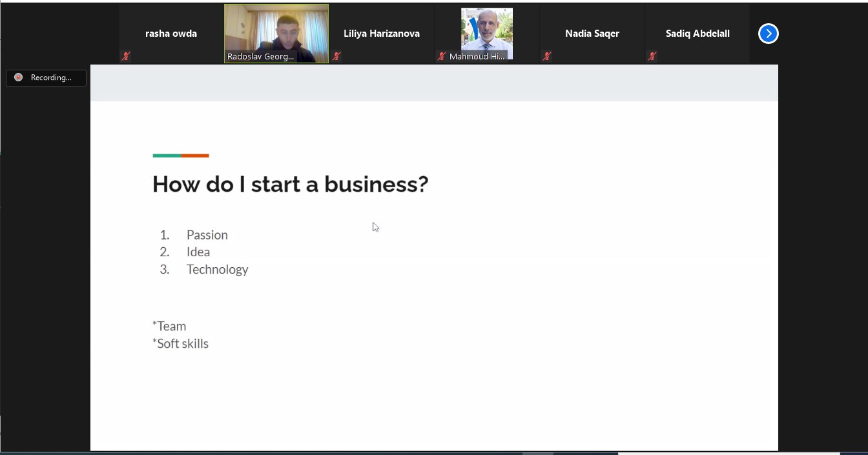This screenshot has width=868, height=455.
Task: Select the Liliya Harizanova participant tile
Action: click(382, 34)
